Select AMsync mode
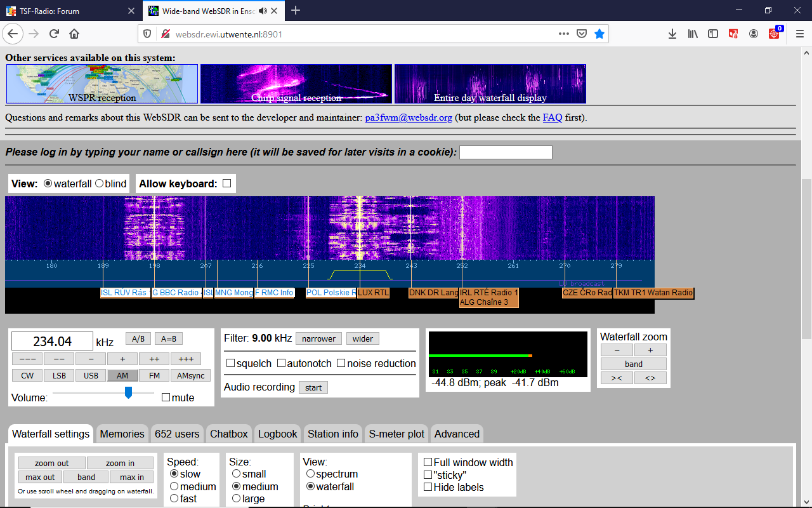 191,375
